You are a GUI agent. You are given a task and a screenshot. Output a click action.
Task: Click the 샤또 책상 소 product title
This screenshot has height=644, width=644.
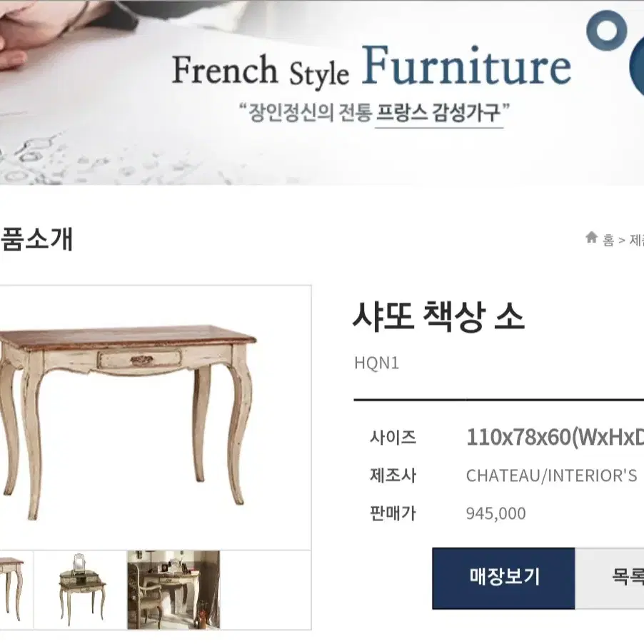438,316
